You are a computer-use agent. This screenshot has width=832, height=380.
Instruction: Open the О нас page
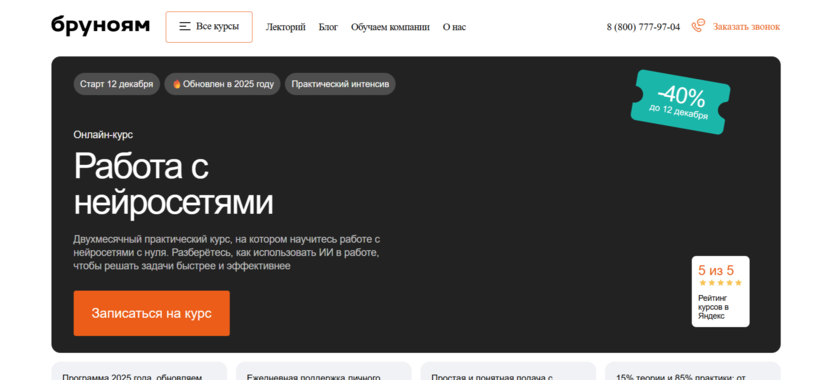click(x=454, y=27)
